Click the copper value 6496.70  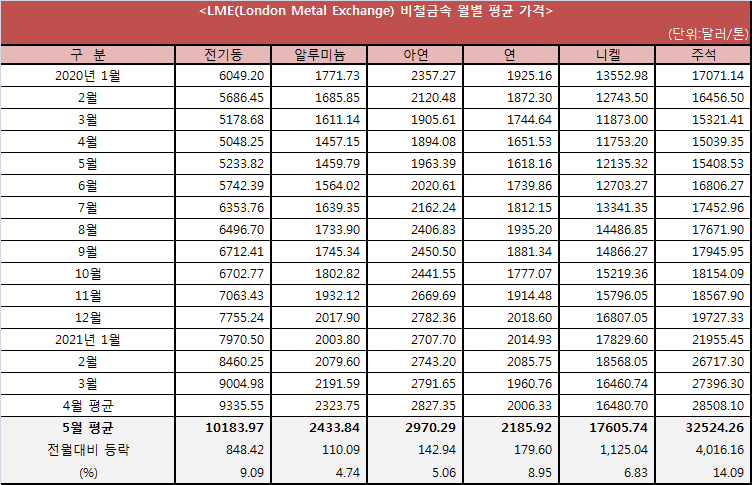pos(241,230)
